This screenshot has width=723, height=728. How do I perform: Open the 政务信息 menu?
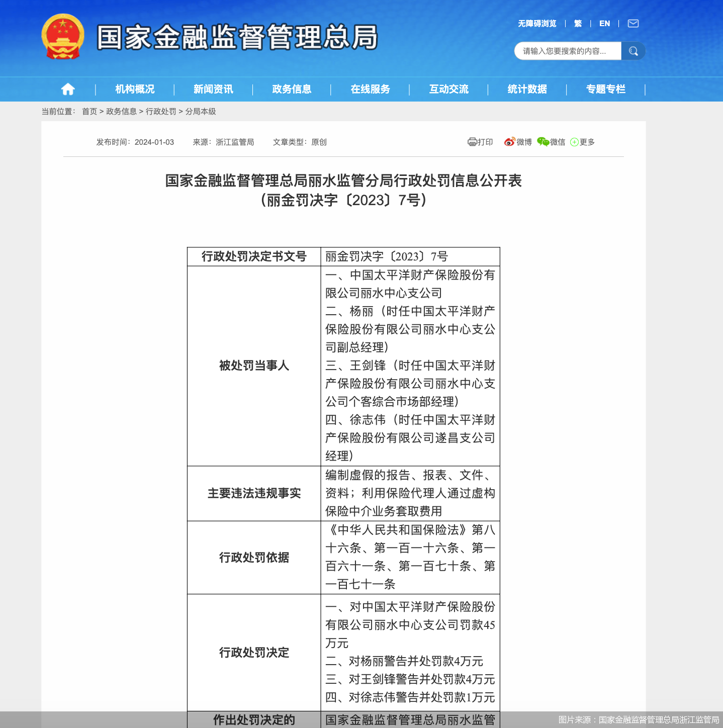click(x=292, y=89)
